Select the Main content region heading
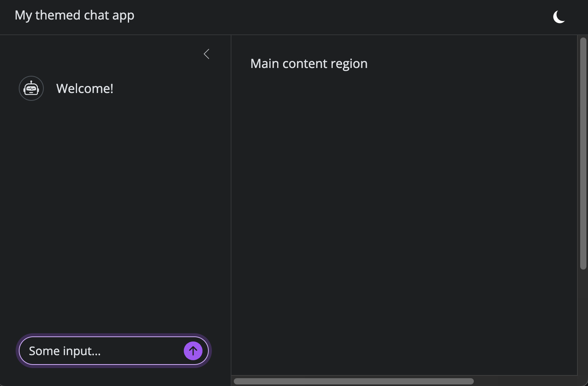 pyautogui.click(x=309, y=63)
